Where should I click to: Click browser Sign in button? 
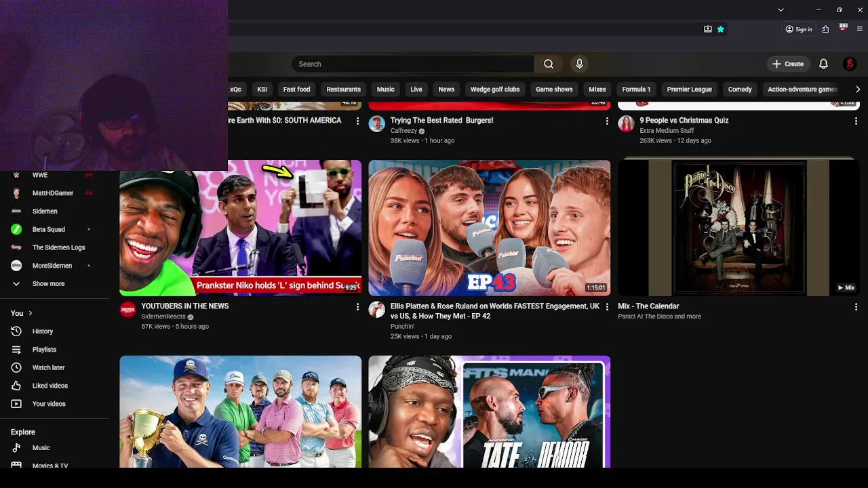pyautogui.click(x=799, y=29)
